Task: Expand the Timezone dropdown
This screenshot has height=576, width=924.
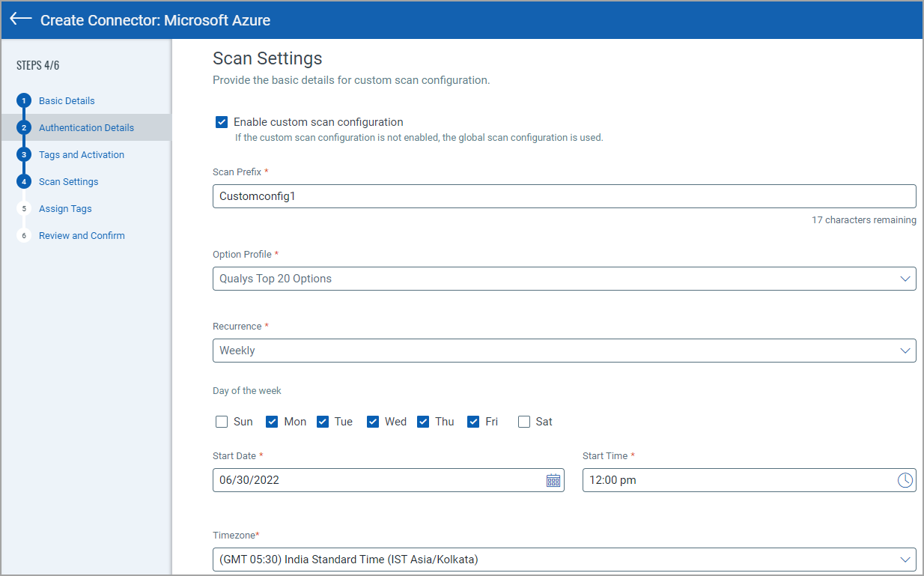Action: [564, 560]
